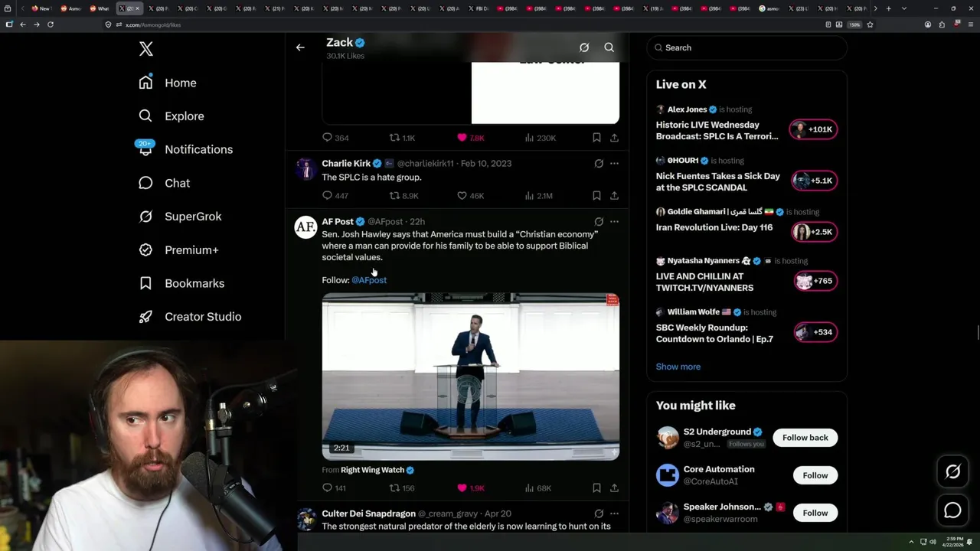Follow Speaker Johnson account
Viewport: 980px width, 551px height.
point(815,513)
